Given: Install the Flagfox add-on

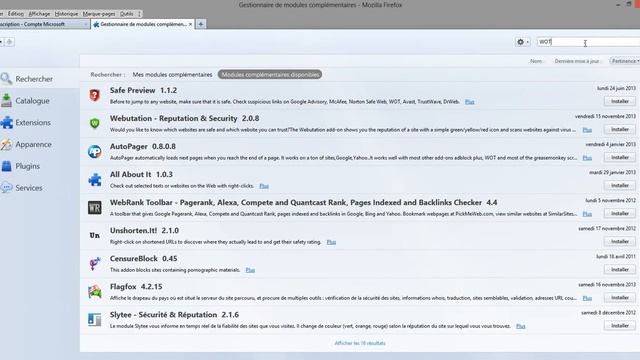Looking at the screenshot, I should point(619,298).
